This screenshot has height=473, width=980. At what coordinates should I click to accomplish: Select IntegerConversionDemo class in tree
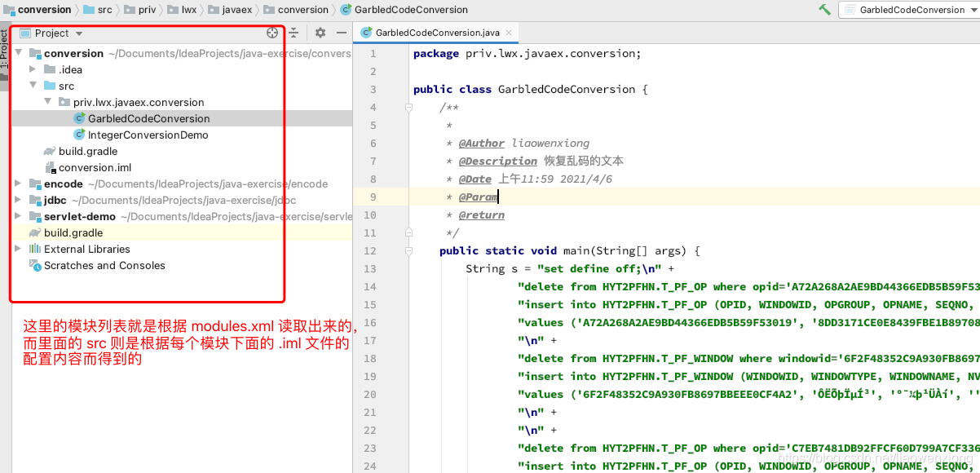tap(148, 135)
